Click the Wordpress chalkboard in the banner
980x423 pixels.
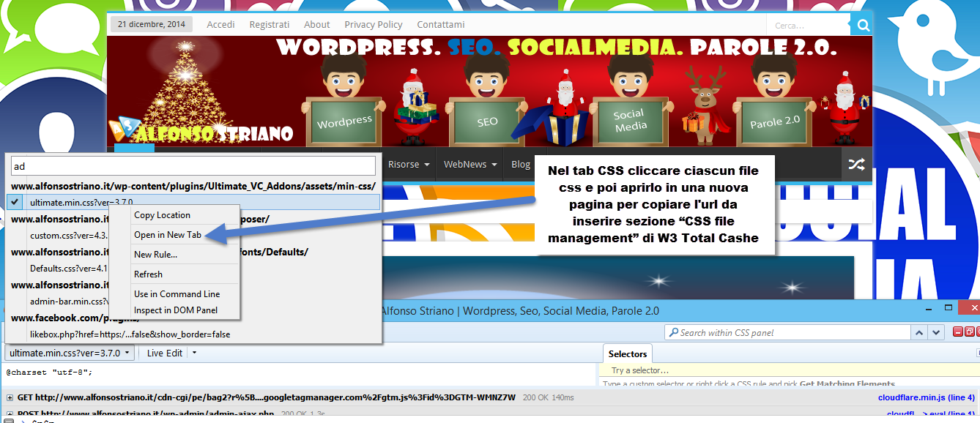pyautogui.click(x=344, y=121)
